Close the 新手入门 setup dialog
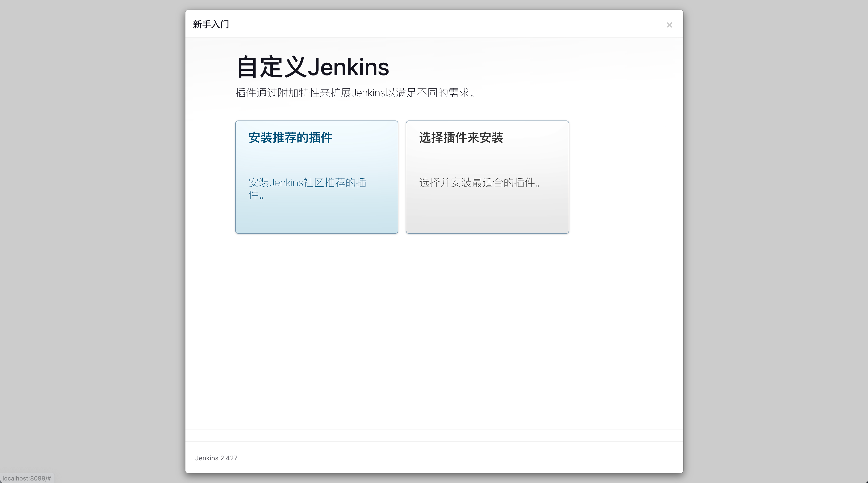 [669, 25]
